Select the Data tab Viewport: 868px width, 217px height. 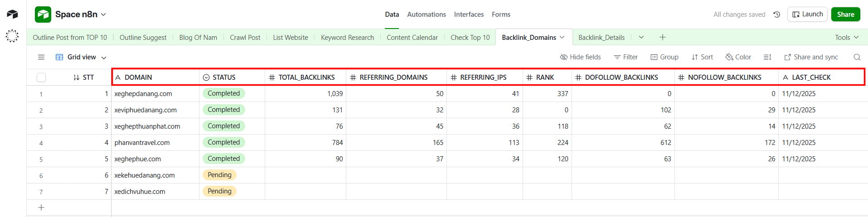[392, 14]
